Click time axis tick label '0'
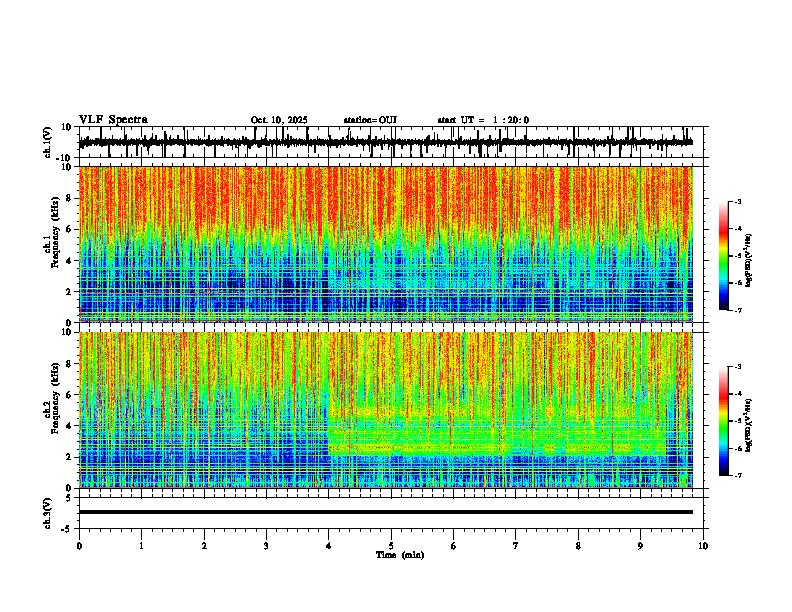Image resolution: width=792 pixels, height=612 pixels. coord(79,546)
